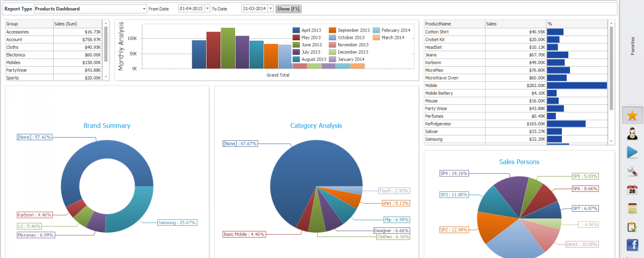The width and height of the screenshot is (644, 258).
Task: Click the star Favorites icon in sidebar
Action: point(632,116)
